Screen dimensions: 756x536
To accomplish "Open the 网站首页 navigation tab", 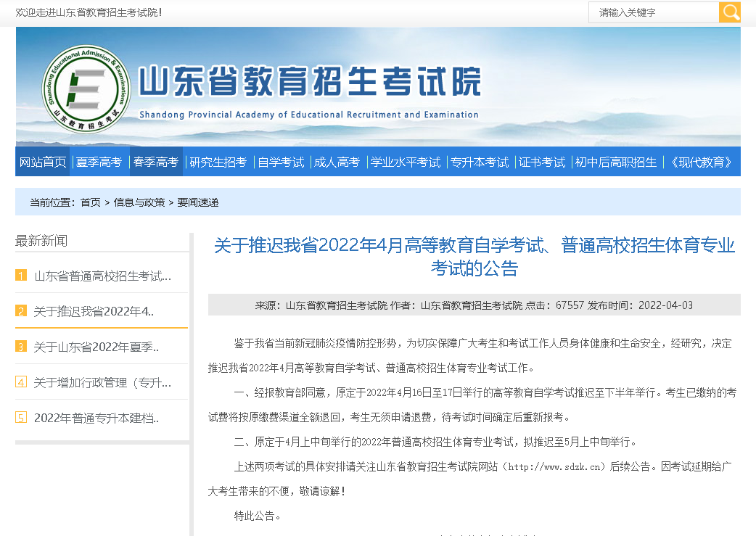I will [43, 162].
